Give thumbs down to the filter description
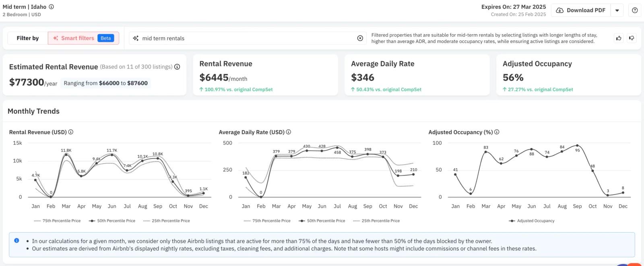Screen dimensions: 644x266 pos(632,38)
